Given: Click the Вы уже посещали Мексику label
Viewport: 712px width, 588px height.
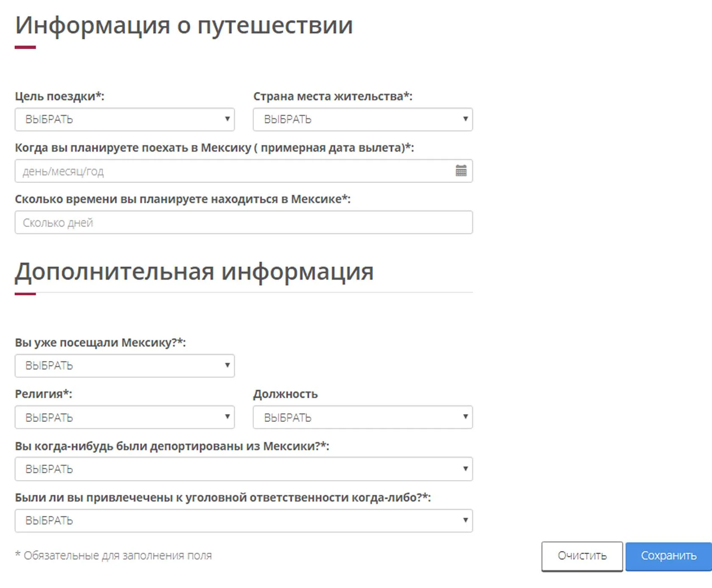Looking at the screenshot, I should [100, 343].
